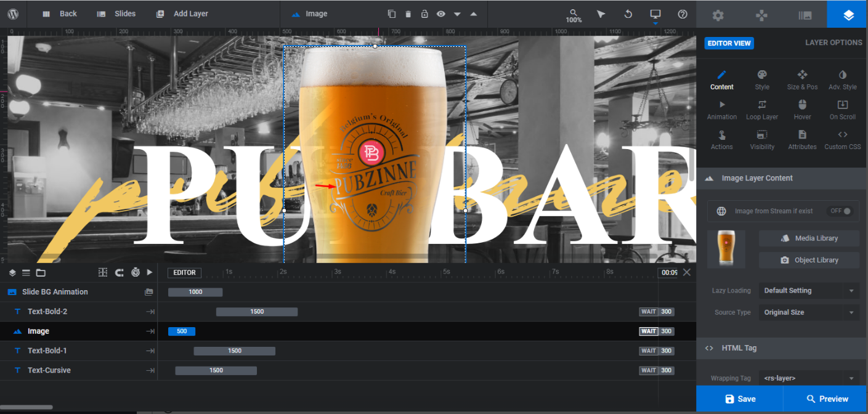
Task: Delete the selected layer with trash icon
Action: pyautogui.click(x=408, y=14)
